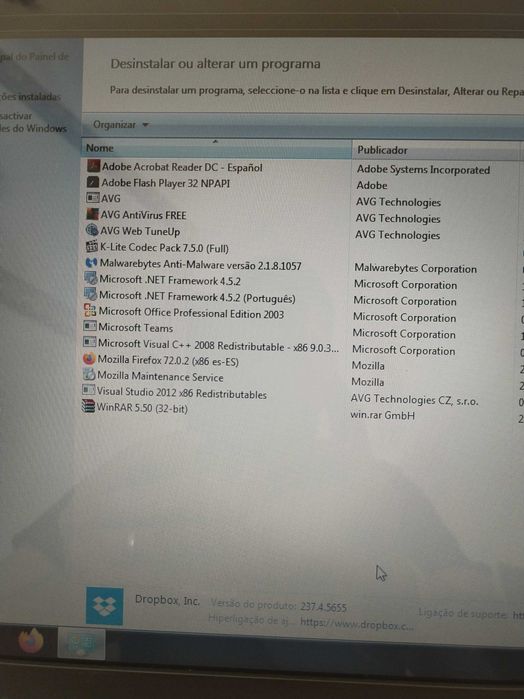Screen dimensions: 524x699
Task: Click publisher AVG Technologies CZ, s.r.o.
Action: pyautogui.click(x=414, y=400)
